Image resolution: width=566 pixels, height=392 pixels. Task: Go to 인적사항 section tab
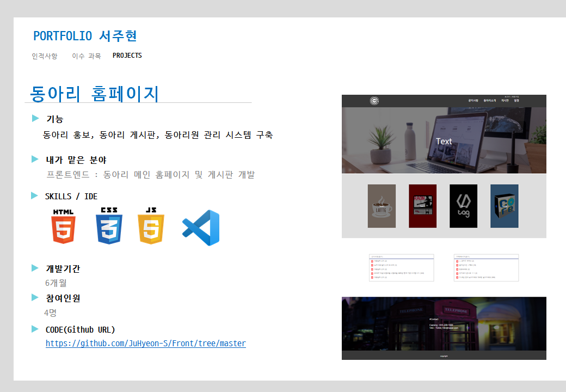45,56
